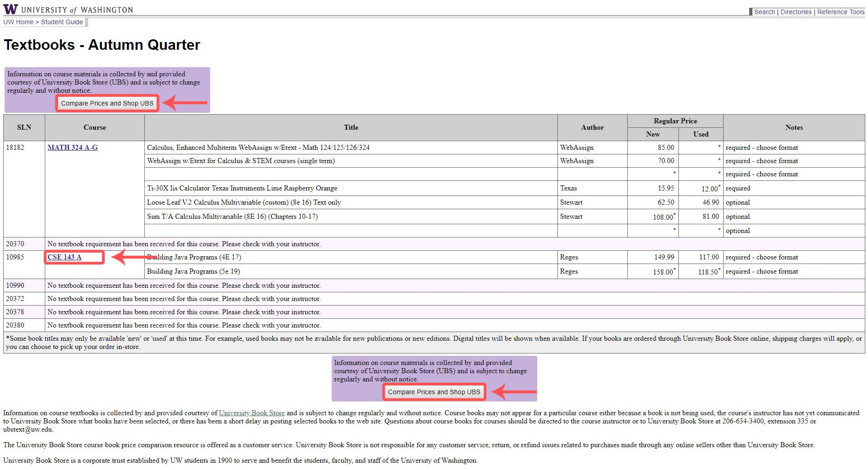Click optional note in Ssm T/A row

coord(738,217)
